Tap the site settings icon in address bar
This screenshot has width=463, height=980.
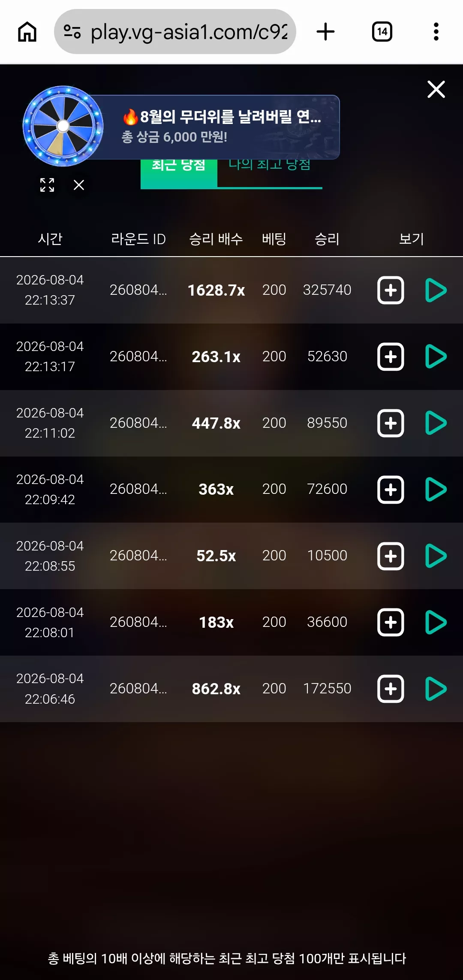pyautogui.click(x=72, y=32)
